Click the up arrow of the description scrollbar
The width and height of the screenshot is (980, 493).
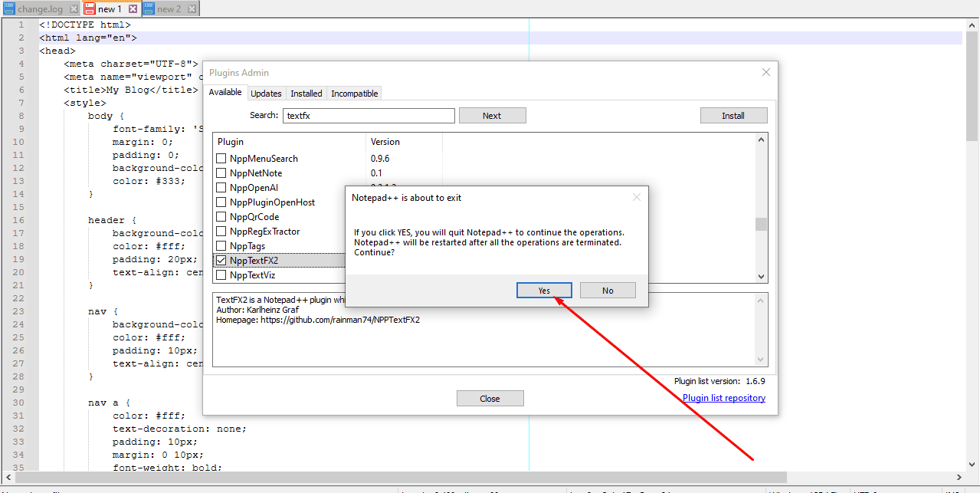761,300
